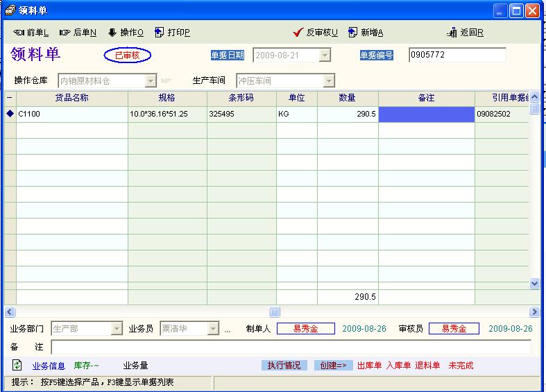Click the 返回 return icon
The height and width of the screenshot is (392, 546).
[x=452, y=33]
